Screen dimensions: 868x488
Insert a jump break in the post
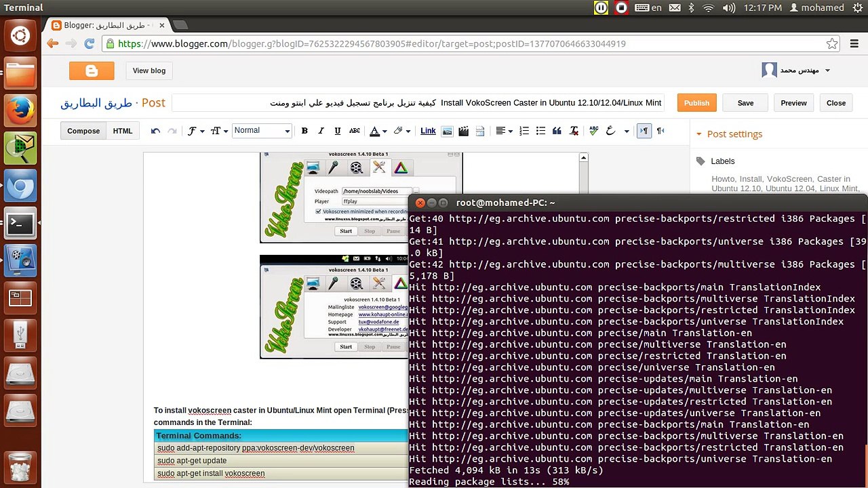tap(480, 131)
